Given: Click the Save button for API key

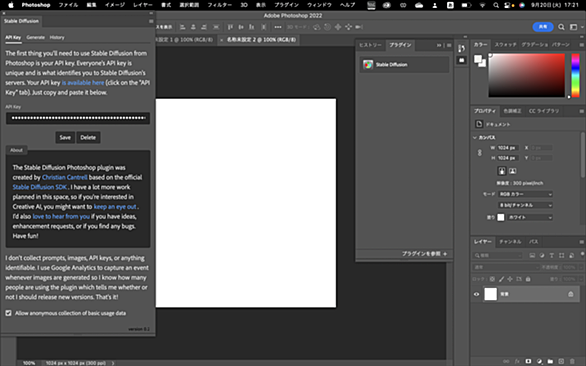Looking at the screenshot, I should 65,137.
